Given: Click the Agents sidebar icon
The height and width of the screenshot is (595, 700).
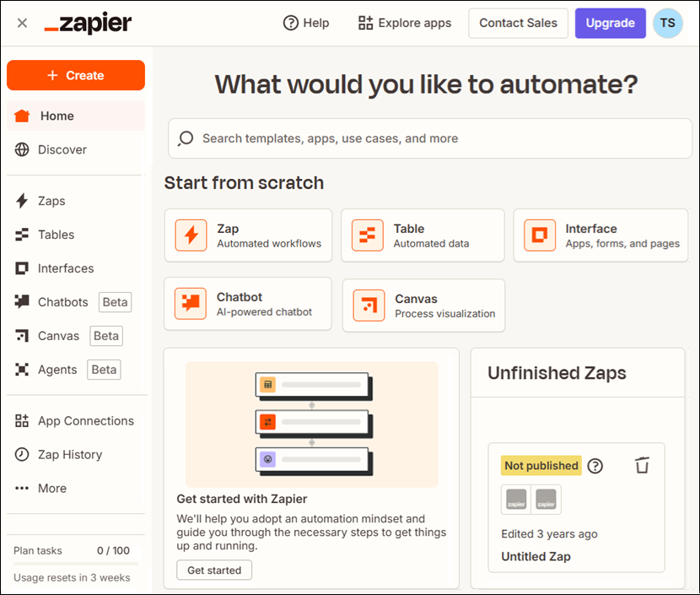Looking at the screenshot, I should [22, 370].
